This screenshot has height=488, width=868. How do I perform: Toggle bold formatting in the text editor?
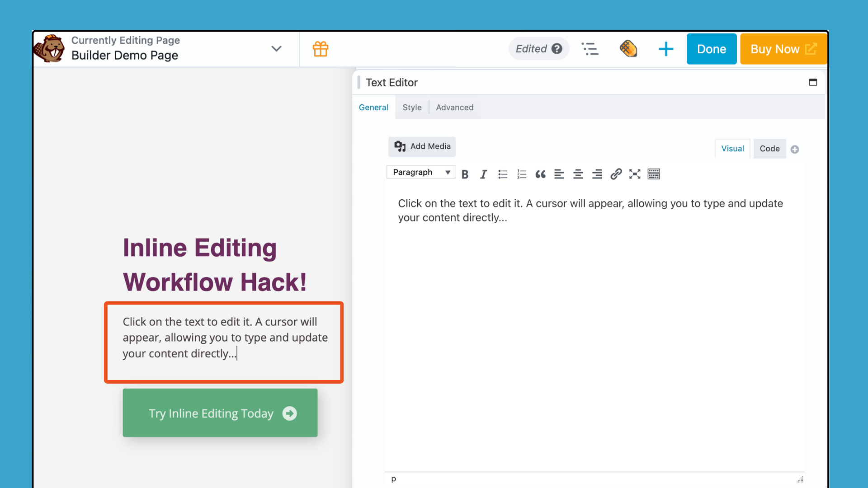click(x=465, y=174)
